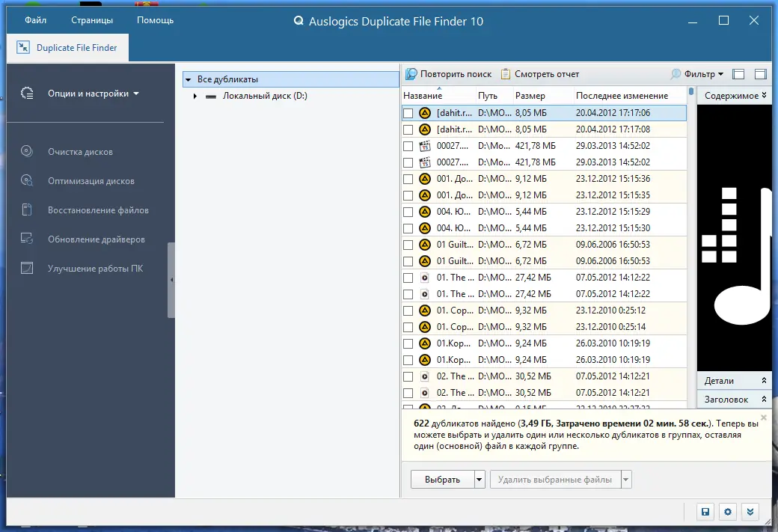The image size is (778, 532).
Task: Click the Options and settings gear icon
Action: pyautogui.click(x=27, y=94)
